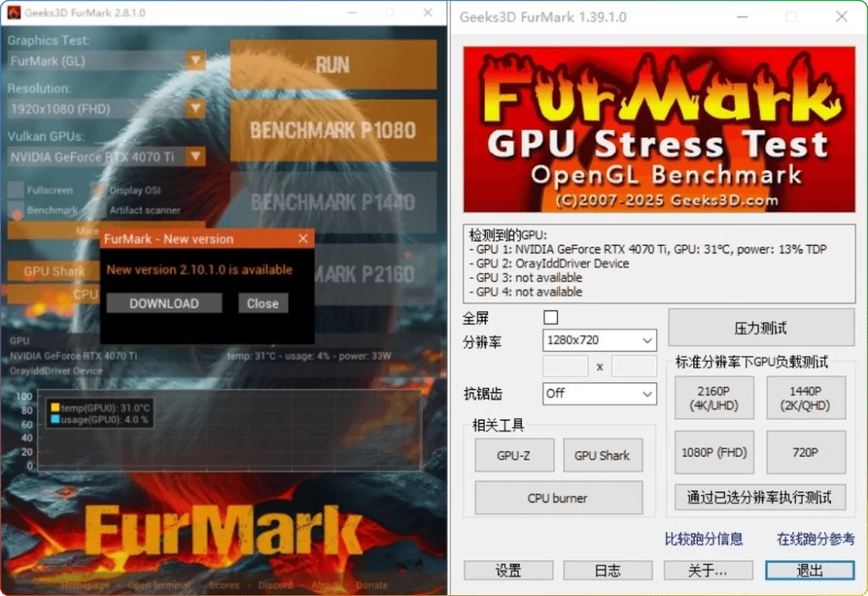Click the 在线跑分参考 online scores link
The width and height of the screenshot is (868, 596).
pyautogui.click(x=815, y=538)
